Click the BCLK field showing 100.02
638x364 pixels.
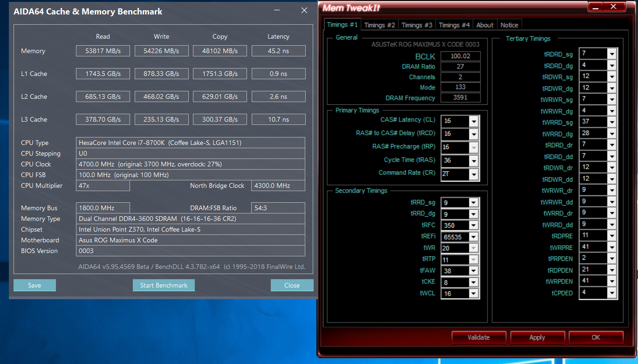click(x=460, y=56)
